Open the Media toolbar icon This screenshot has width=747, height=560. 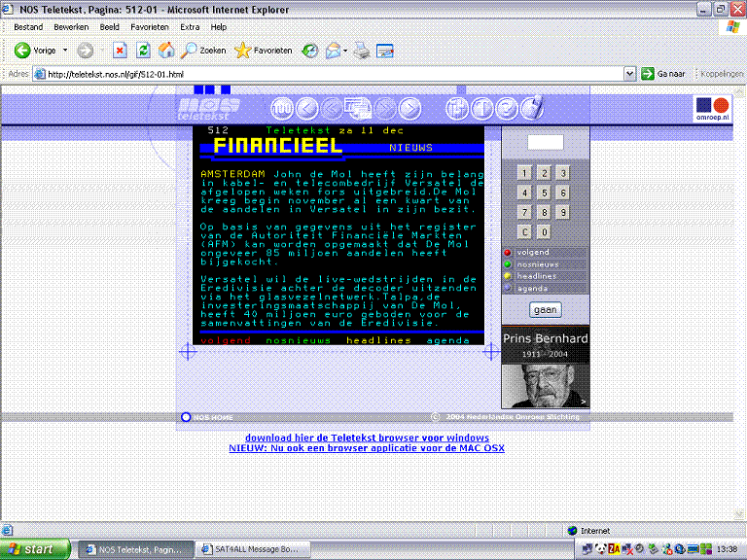[x=310, y=50]
